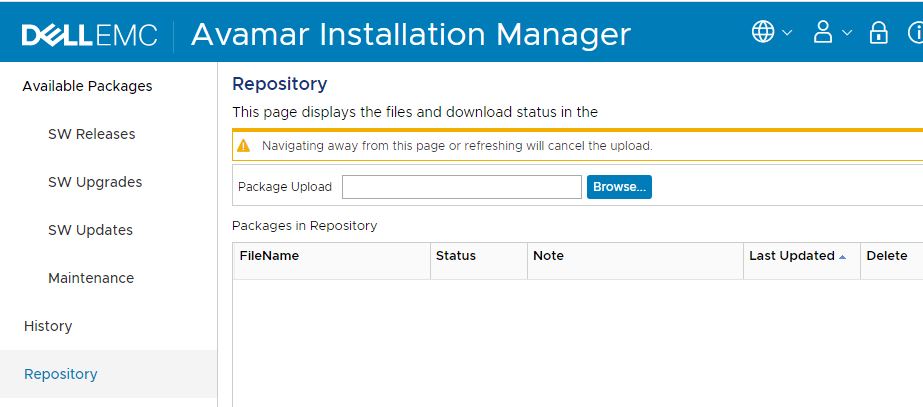This screenshot has height=407, width=923.
Task: Click the upload cancel warning message text
Action: click(457, 145)
